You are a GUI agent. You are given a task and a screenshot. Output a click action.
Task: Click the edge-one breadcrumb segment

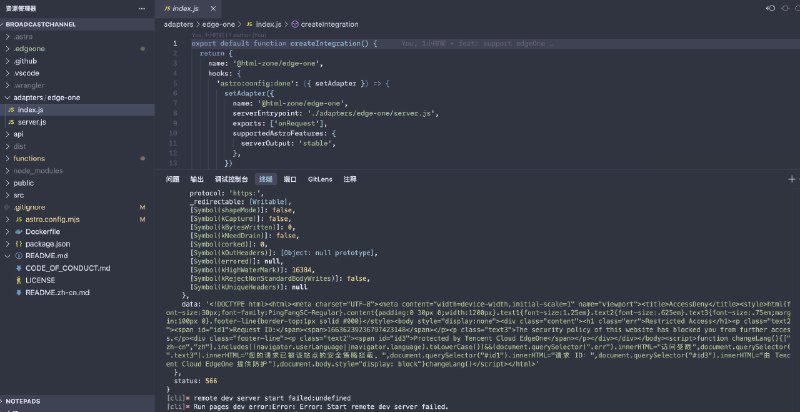[220, 22]
